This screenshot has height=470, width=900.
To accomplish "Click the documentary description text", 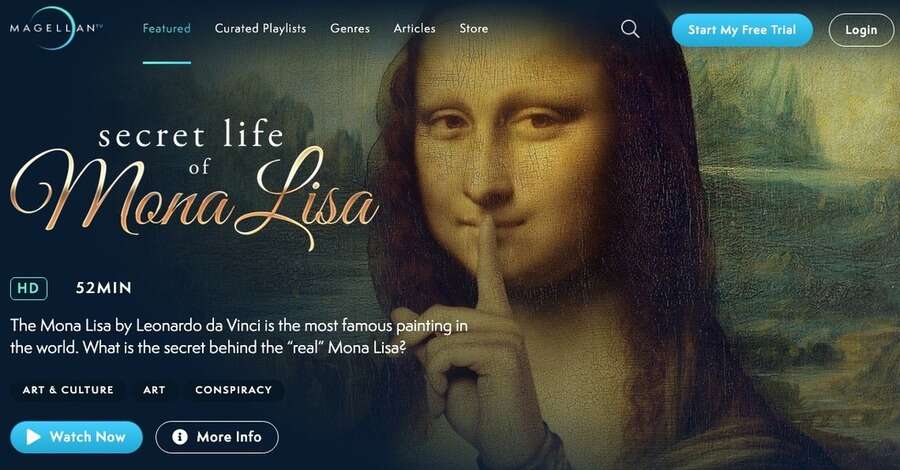I will 239,337.
